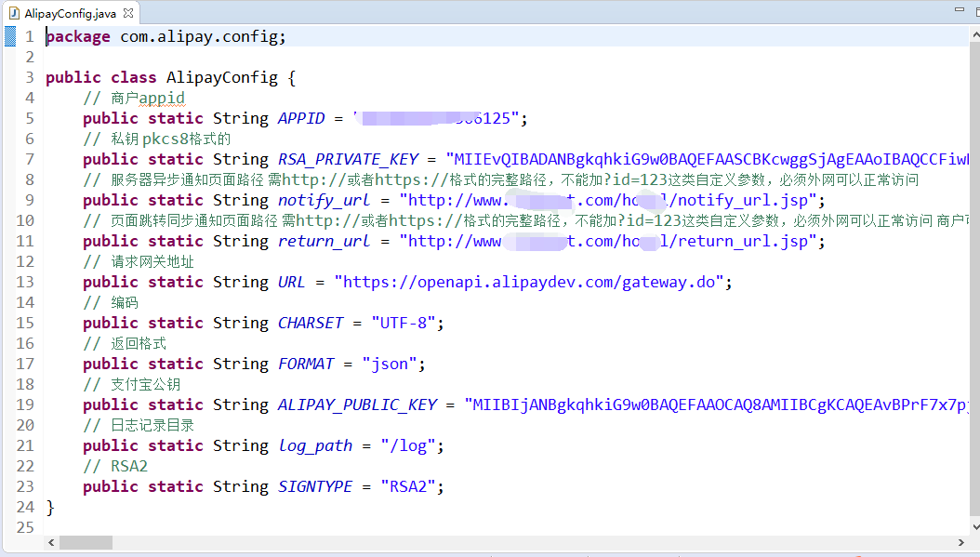Image resolution: width=980 pixels, height=557 pixels.
Task: Minimize the editor pane
Action: pyautogui.click(x=960, y=9)
